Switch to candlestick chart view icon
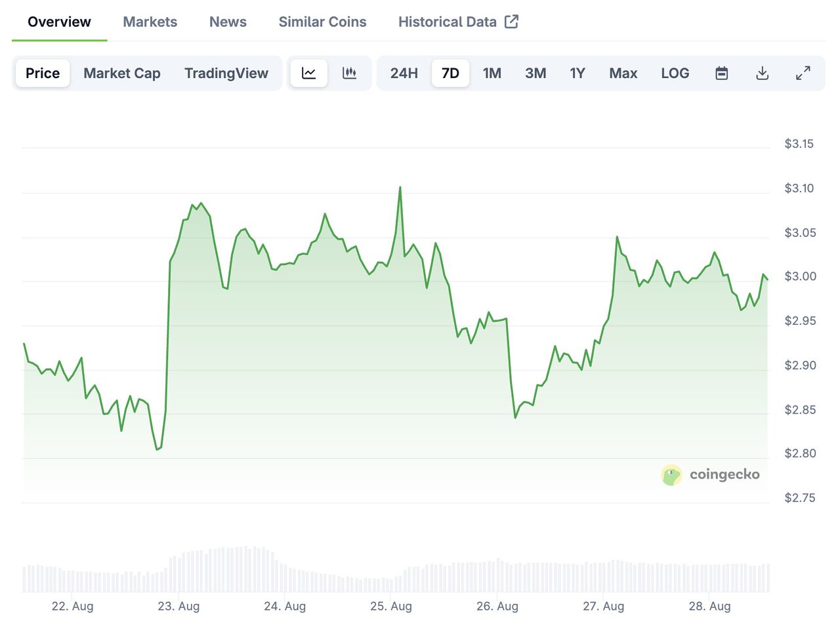 (350, 73)
